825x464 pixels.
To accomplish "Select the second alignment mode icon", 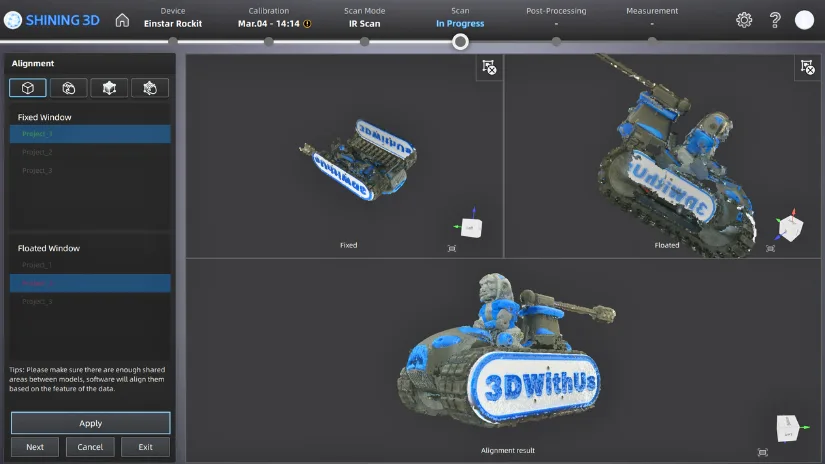I will [x=68, y=88].
